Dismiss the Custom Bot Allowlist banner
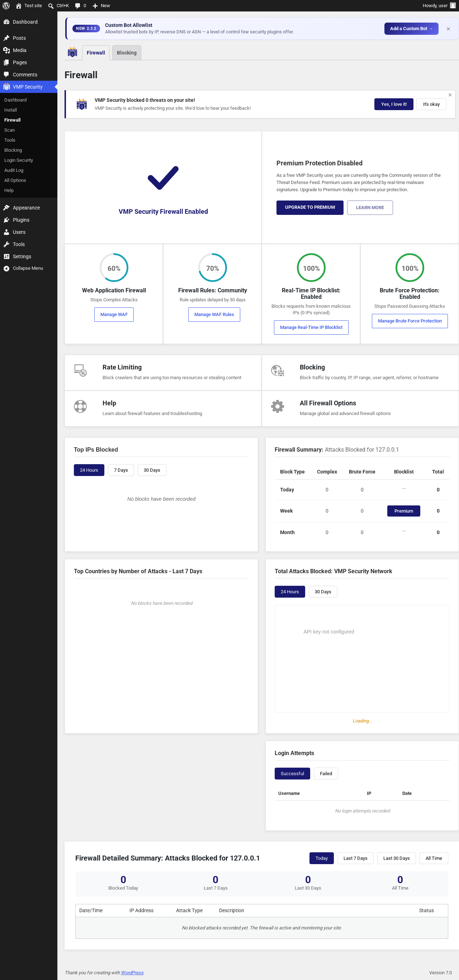 click(x=448, y=29)
